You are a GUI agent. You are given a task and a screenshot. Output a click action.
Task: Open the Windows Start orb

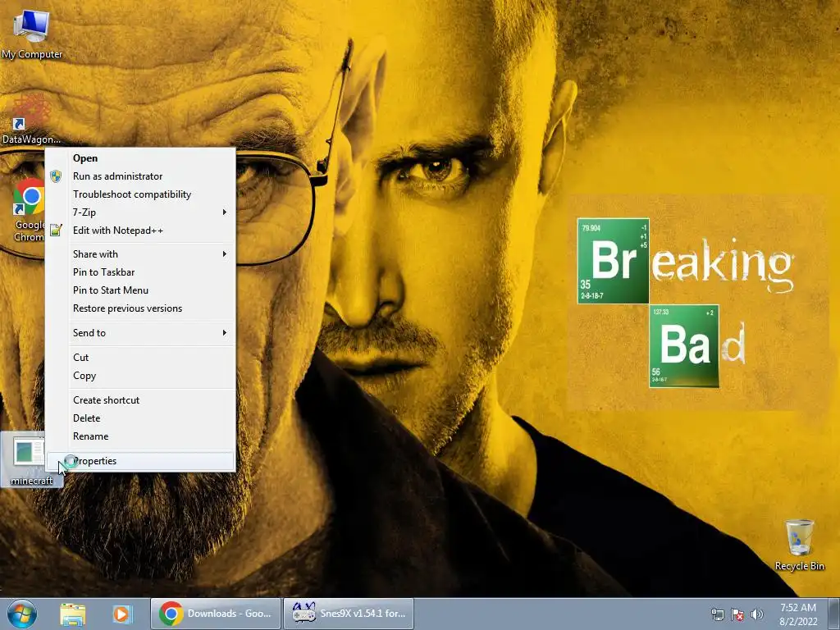22,614
